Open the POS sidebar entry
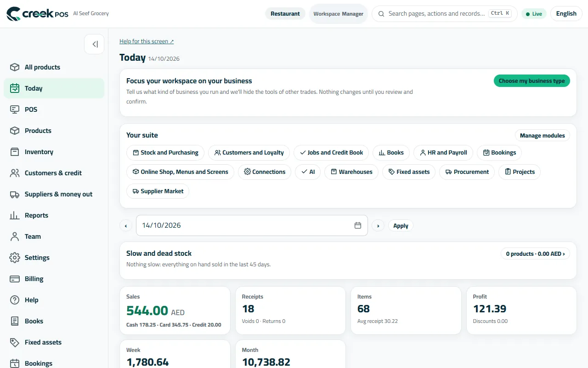The width and height of the screenshot is (588, 368). click(x=54, y=109)
